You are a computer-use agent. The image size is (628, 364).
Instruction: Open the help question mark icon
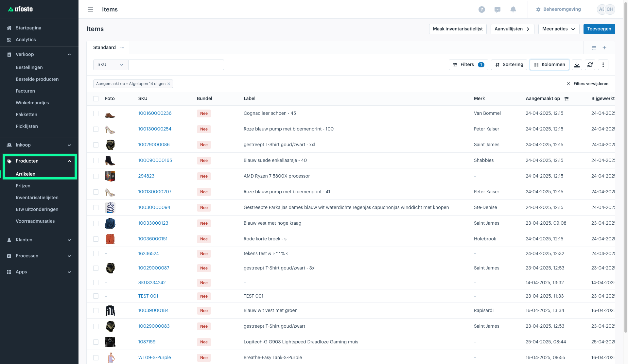coord(482,9)
